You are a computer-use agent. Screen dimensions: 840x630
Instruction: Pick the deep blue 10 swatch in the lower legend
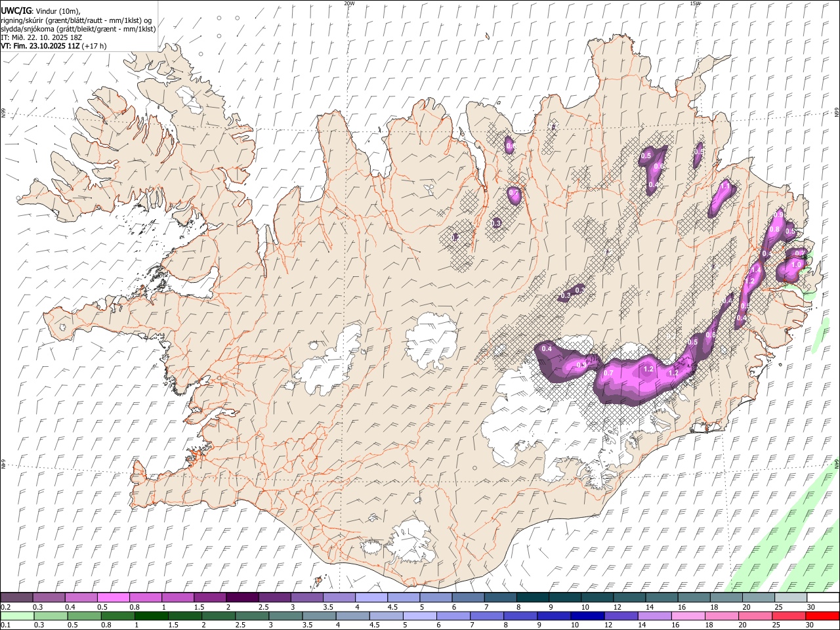(x=587, y=616)
